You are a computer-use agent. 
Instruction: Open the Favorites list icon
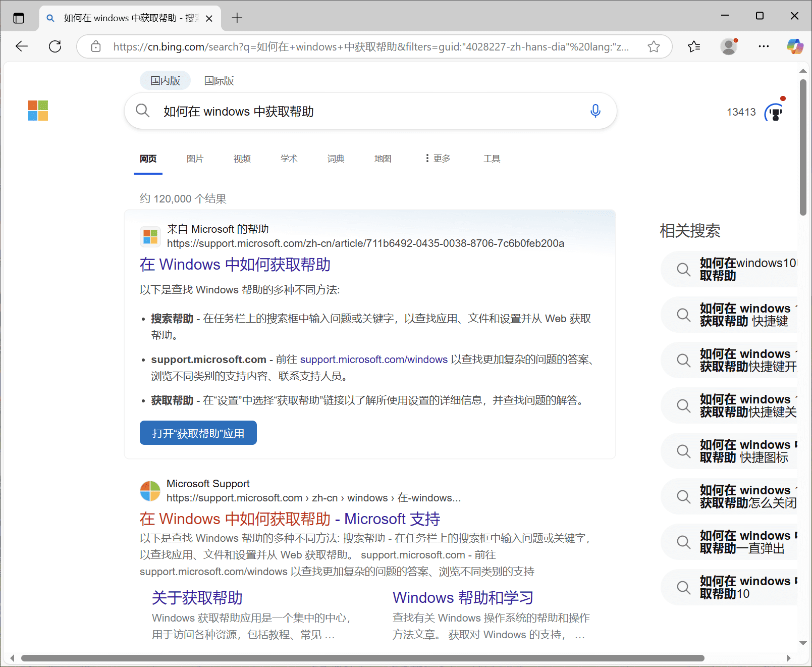tap(694, 46)
